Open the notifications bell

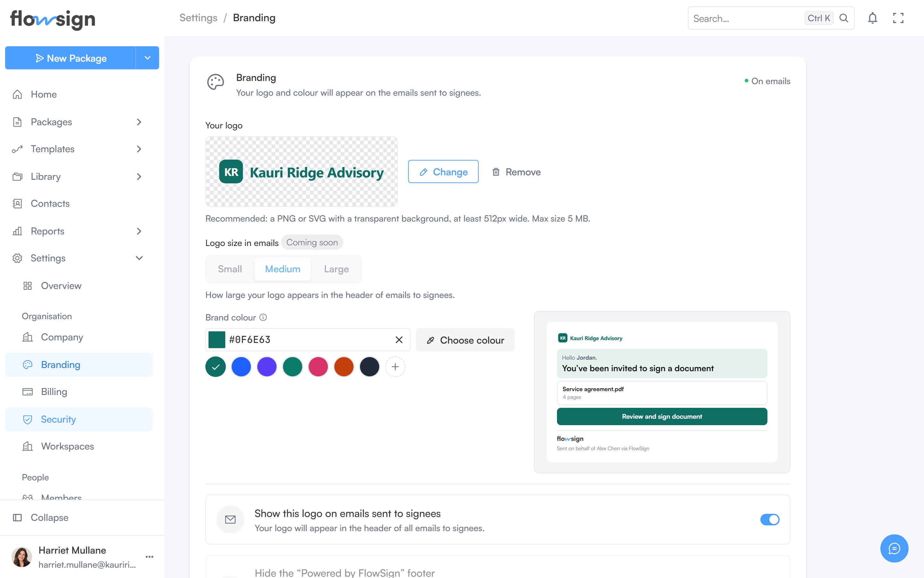pos(872,18)
